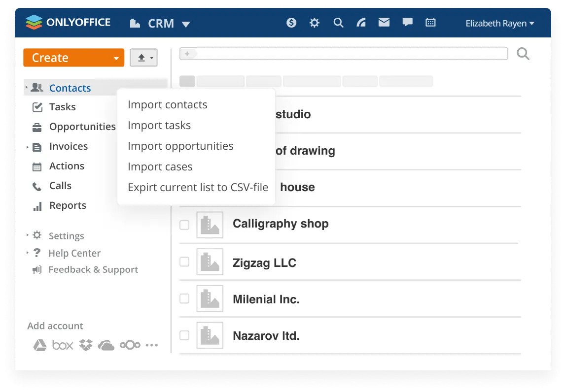Viewport: 566px width, 392px height.
Task: Open the calendar icon in header
Action: [x=430, y=23]
